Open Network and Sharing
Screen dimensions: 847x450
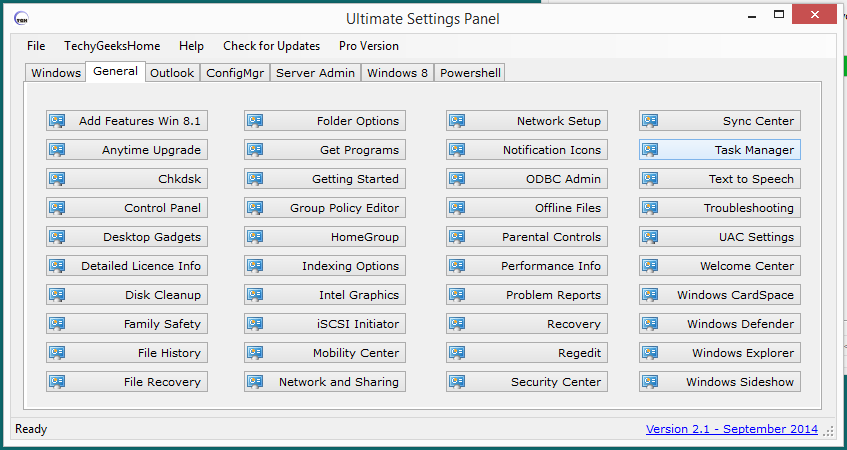click(x=325, y=382)
